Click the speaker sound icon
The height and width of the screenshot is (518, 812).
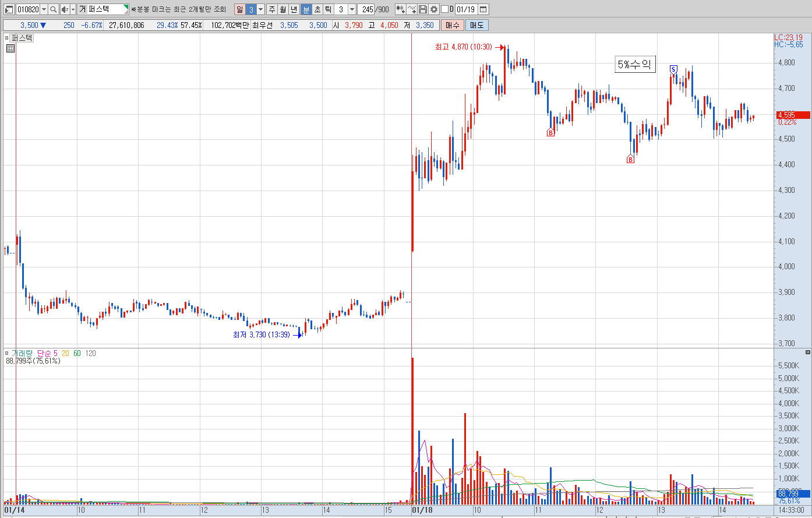pos(65,9)
